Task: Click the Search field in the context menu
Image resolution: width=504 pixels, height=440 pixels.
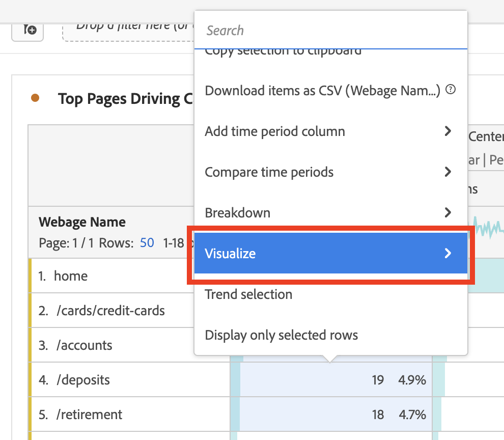Action: [331, 31]
